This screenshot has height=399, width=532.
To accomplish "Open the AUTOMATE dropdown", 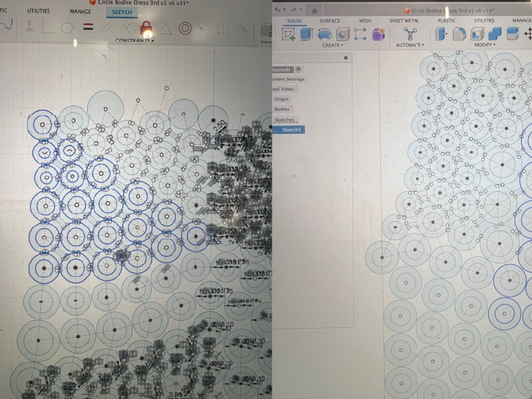I will click(x=410, y=45).
